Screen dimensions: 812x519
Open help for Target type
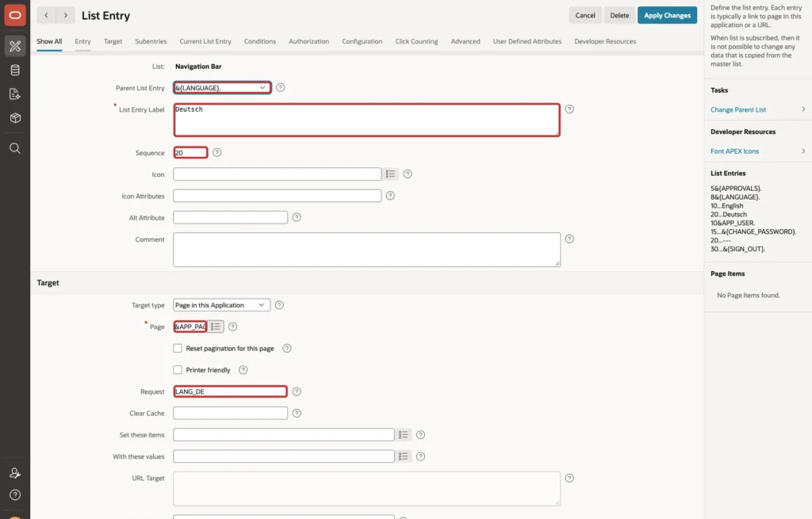click(x=279, y=305)
